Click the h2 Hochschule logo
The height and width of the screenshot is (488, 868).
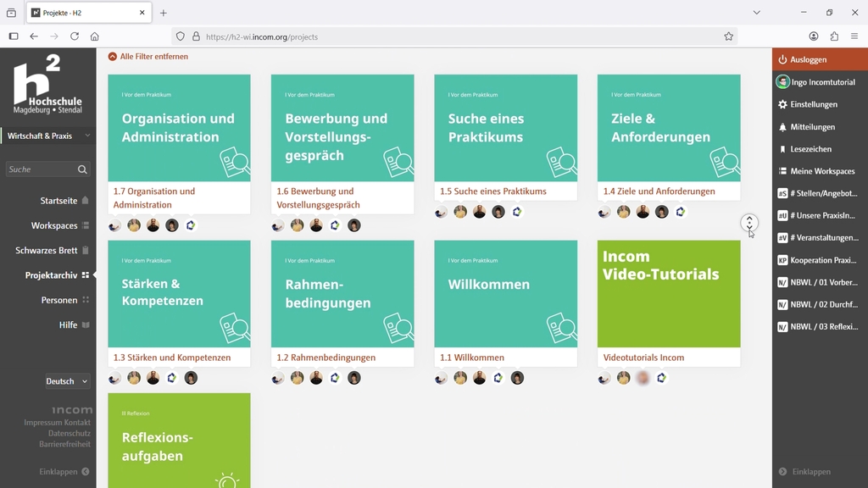click(47, 85)
